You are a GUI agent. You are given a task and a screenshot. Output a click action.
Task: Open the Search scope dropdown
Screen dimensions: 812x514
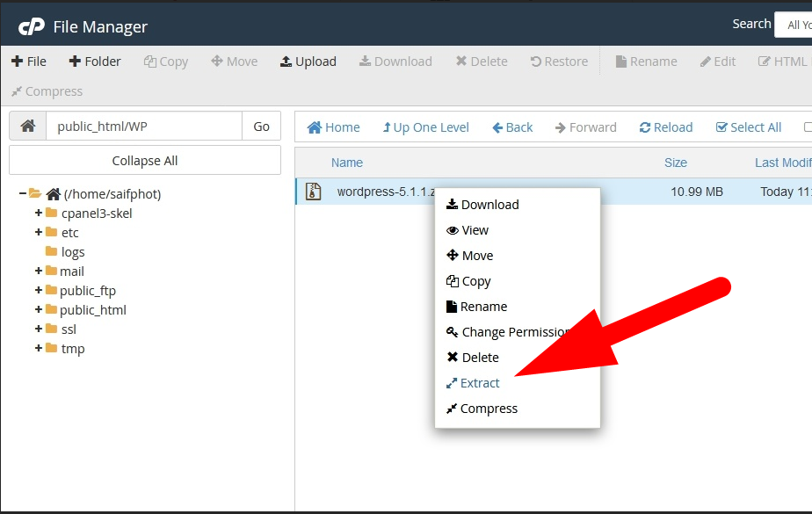tap(794, 25)
